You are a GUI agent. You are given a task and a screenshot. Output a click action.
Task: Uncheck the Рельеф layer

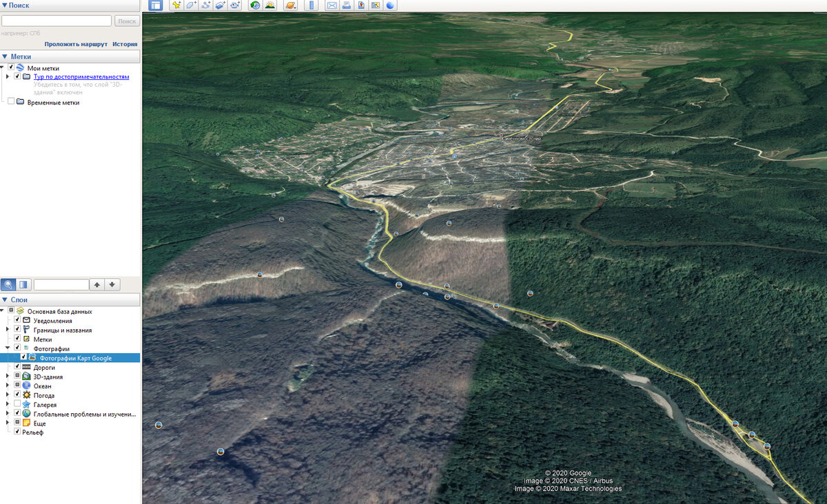click(17, 432)
